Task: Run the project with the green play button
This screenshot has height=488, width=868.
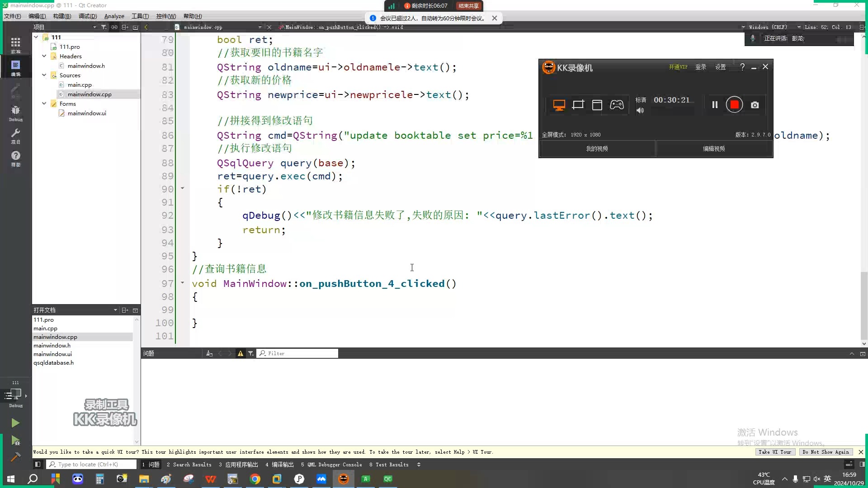Action: (15, 423)
